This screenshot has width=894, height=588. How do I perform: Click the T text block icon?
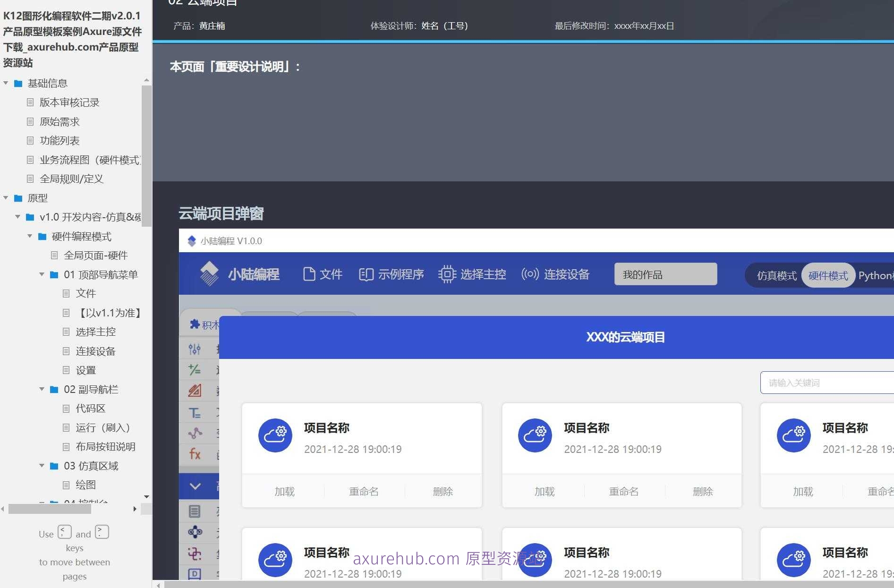coord(195,412)
